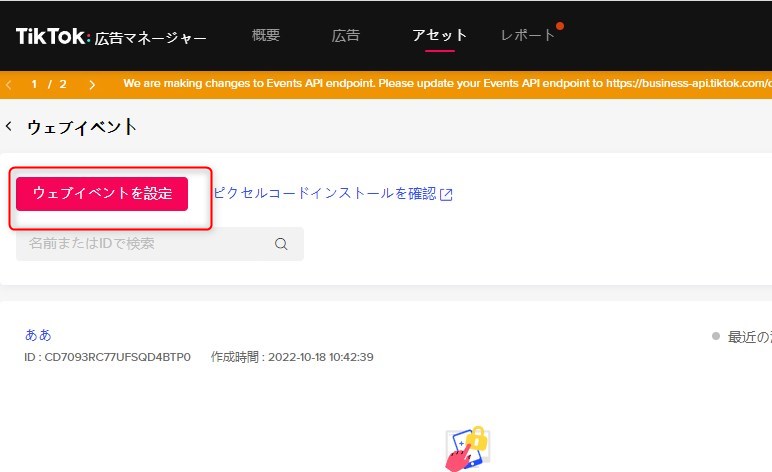Go back using arrow beside ウェブイベント

(x=10, y=127)
